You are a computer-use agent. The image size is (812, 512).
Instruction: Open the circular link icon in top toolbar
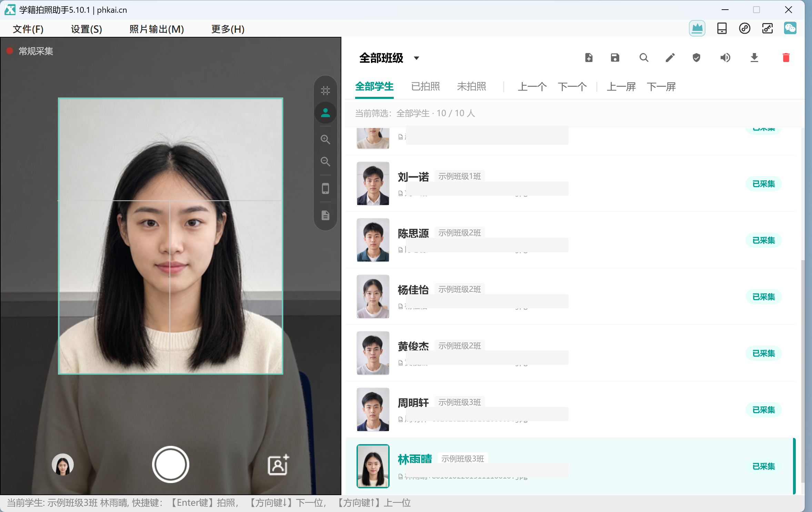click(744, 28)
